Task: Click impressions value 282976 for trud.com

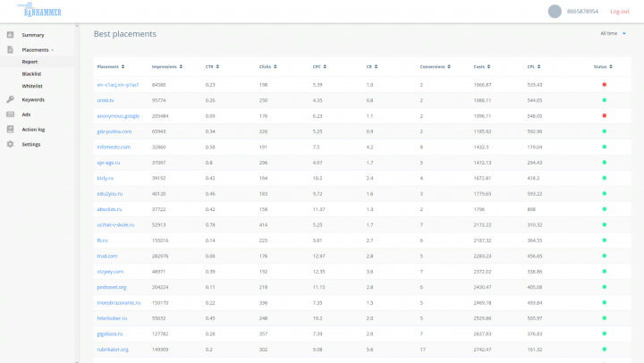Action: pos(160,256)
